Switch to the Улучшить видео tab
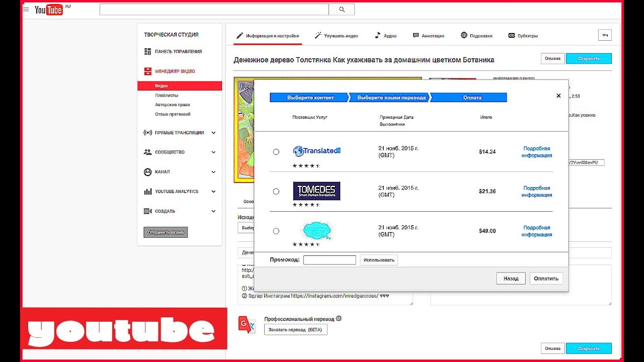This screenshot has width=644, height=362. point(336,36)
